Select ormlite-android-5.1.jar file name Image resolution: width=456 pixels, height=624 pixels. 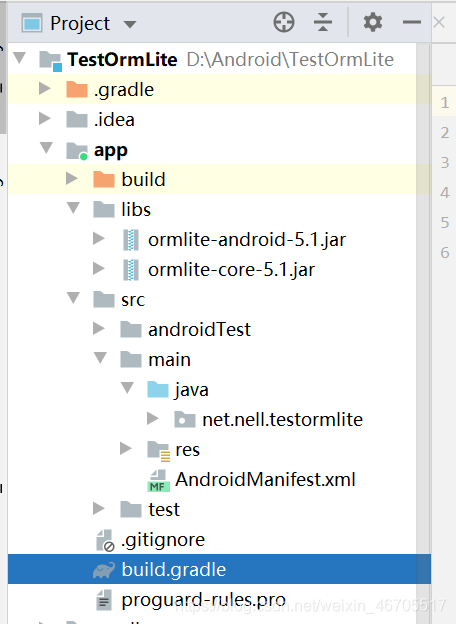[247, 240]
